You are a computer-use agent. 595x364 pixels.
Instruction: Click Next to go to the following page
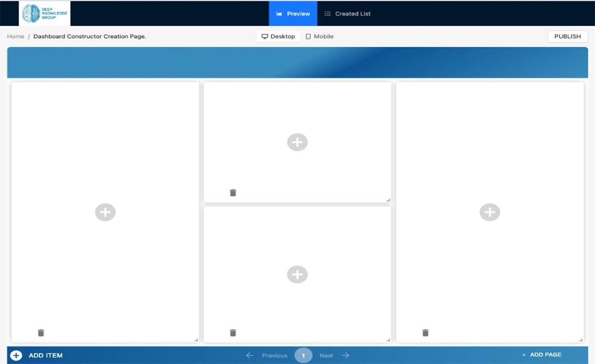(334, 355)
